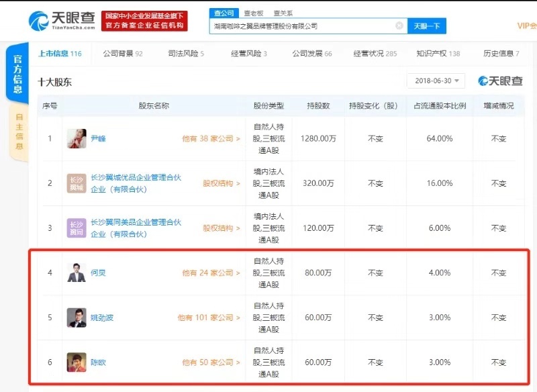Screen dimensions: 537x392
Task: Click the 增减情况 column header
Action: 499,106
